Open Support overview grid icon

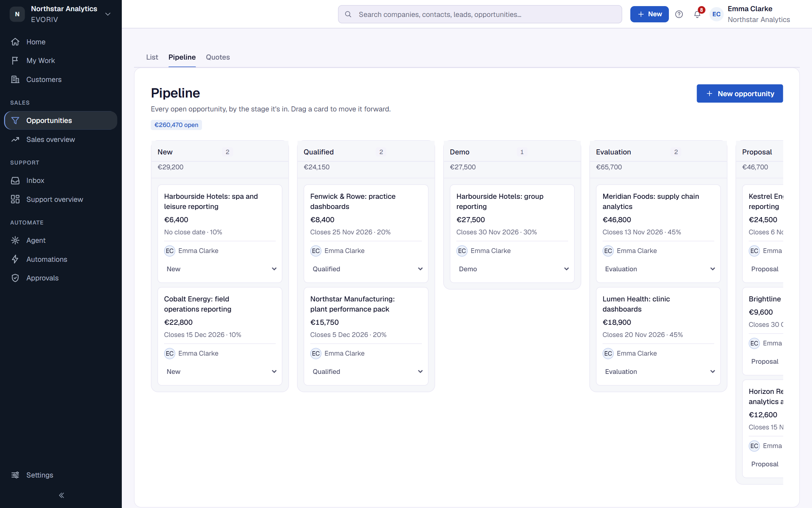(x=15, y=199)
